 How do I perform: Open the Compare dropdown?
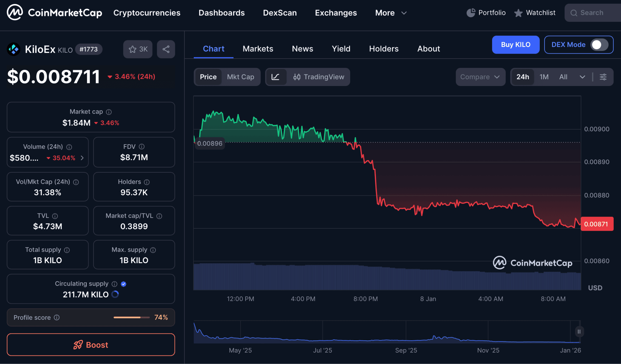tap(480, 77)
